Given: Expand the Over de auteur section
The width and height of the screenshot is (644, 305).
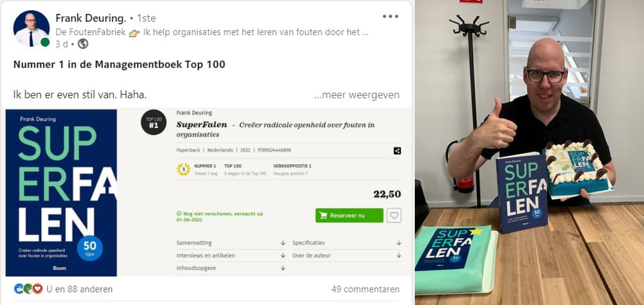Looking at the screenshot, I should [346, 255].
